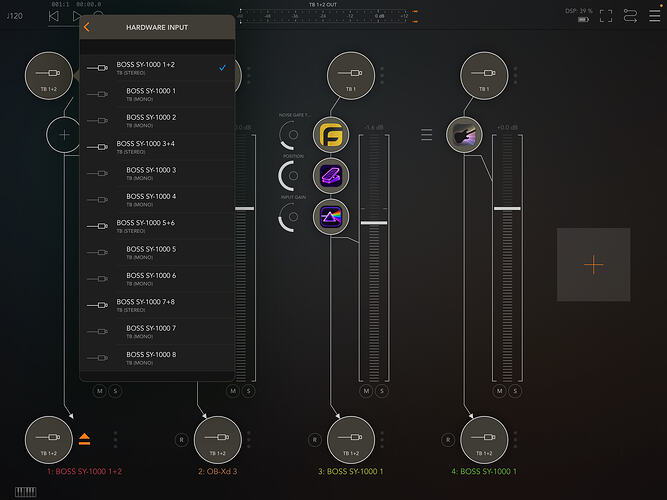Solo channel 2 OB-Xd 3
The image size is (667, 500).
click(248, 391)
